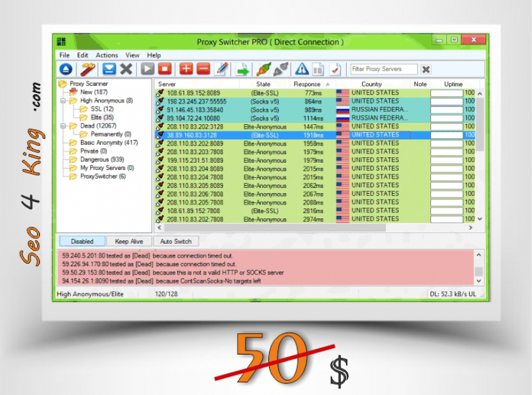Sort by the Country column header
Screen dimensions: 532x395
372,84
